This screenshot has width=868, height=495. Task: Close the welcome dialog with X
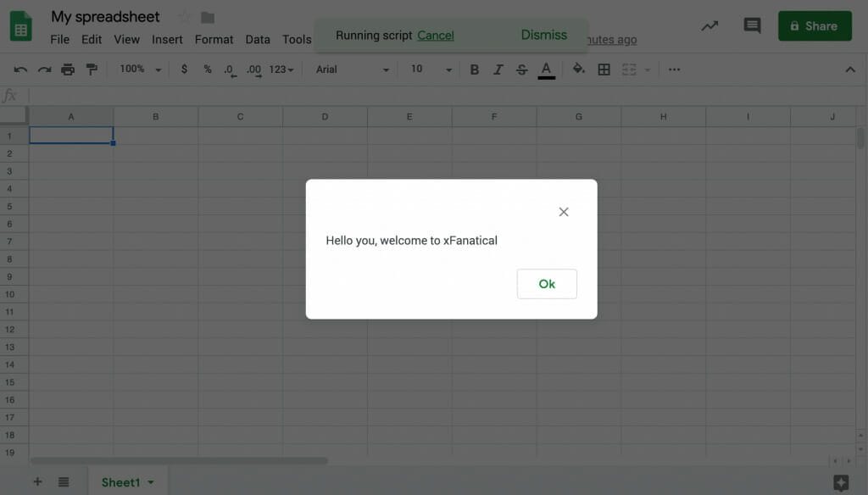click(564, 212)
